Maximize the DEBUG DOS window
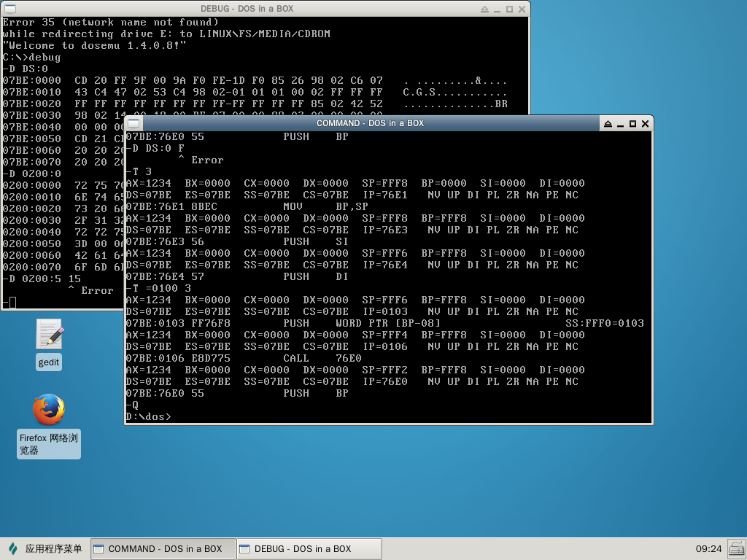 pos(509,9)
